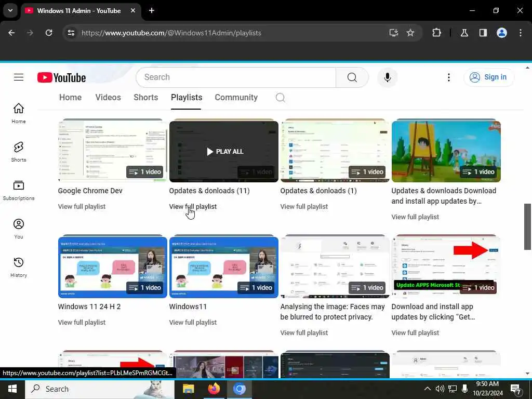View full playlist for Opdates & donloads (1)
The image size is (532, 399).
[304, 206]
